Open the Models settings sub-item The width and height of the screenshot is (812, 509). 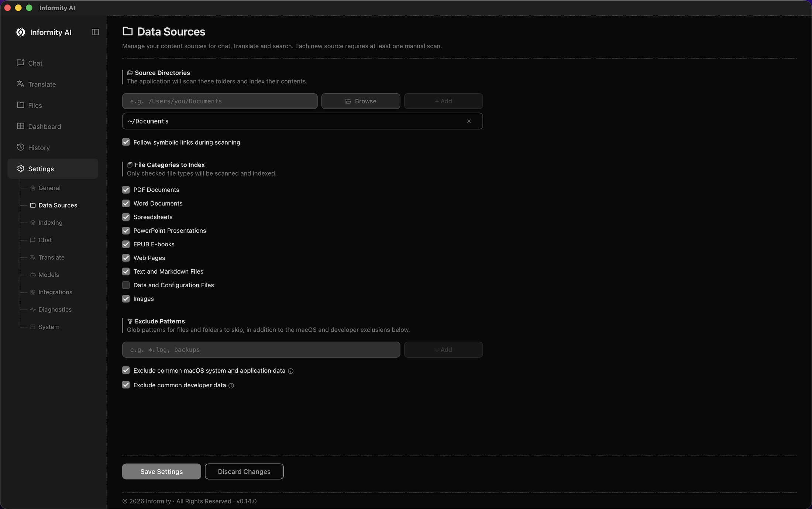point(45,274)
